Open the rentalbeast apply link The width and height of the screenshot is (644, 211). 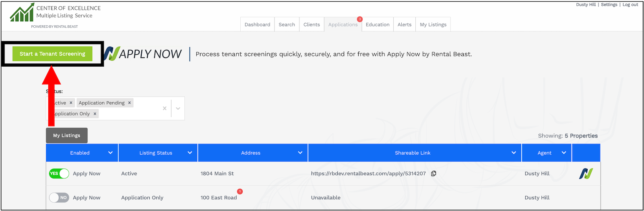pos(368,174)
